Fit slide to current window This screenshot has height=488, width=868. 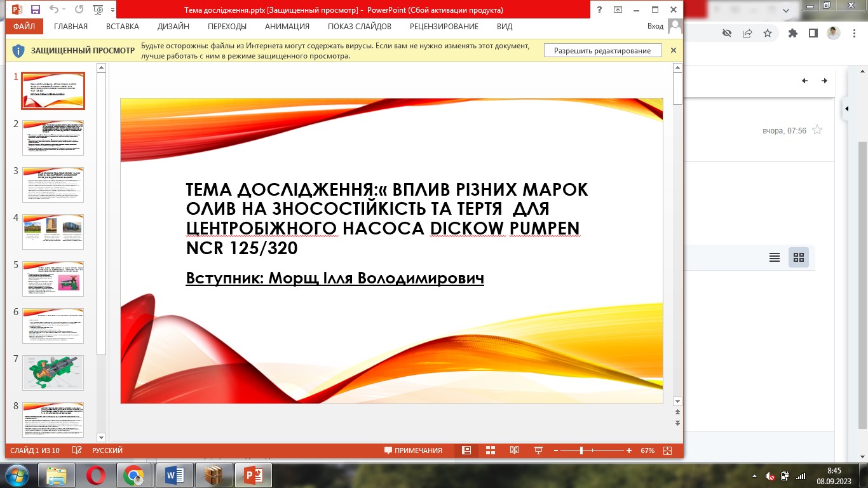[667, 451]
